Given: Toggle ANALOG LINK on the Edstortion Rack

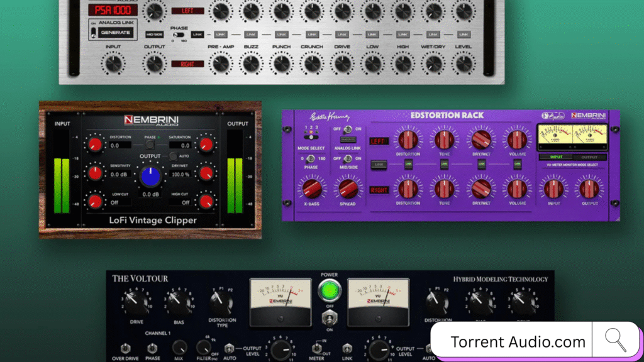Looking at the screenshot, I should pyautogui.click(x=347, y=130).
